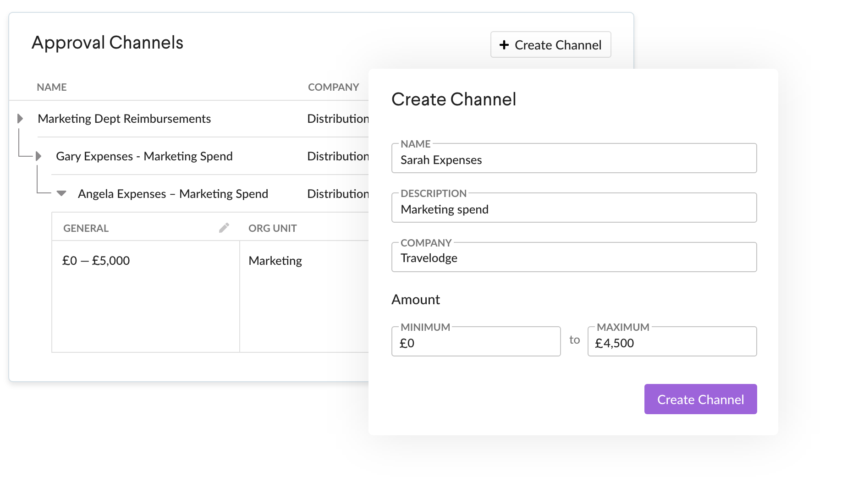847x504 pixels.
Task: Select Gary Expenses - Marketing Spend channel
Action: coord(144,156)
